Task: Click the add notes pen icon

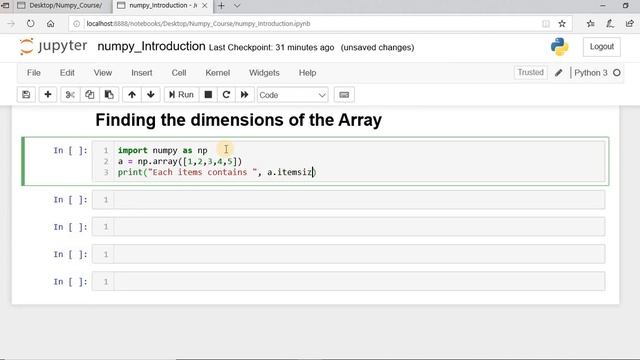Action: point(610,24)
